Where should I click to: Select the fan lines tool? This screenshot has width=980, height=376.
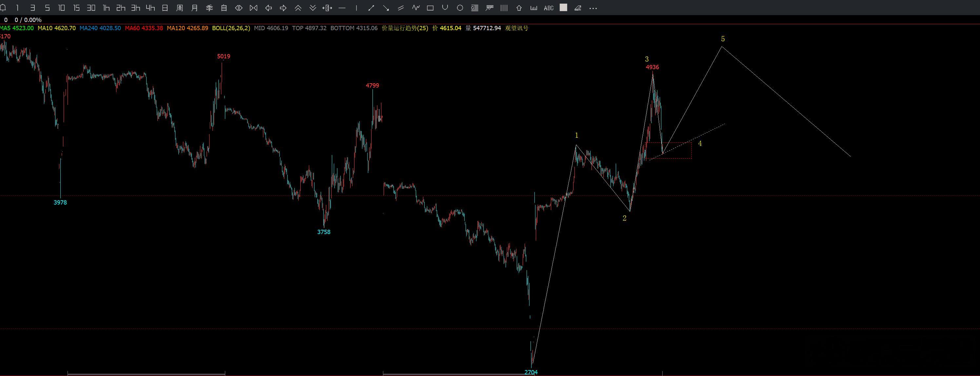(x=490, y=8)
